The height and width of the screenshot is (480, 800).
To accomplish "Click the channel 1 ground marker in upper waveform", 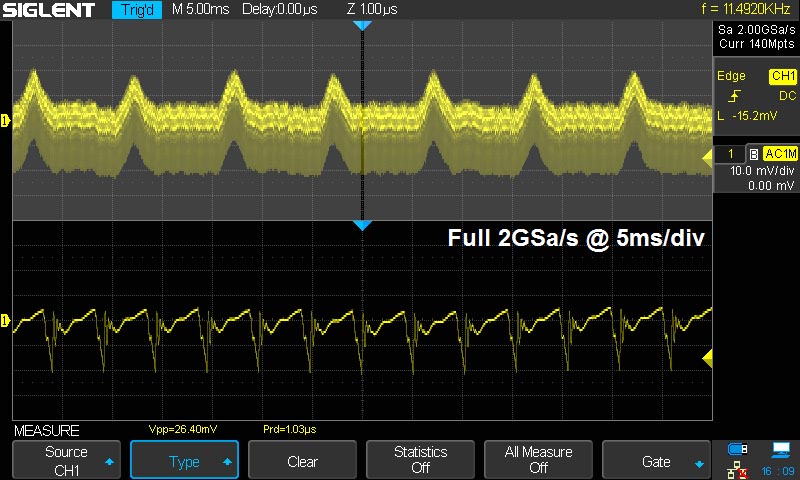I will [x=6, y=121].
